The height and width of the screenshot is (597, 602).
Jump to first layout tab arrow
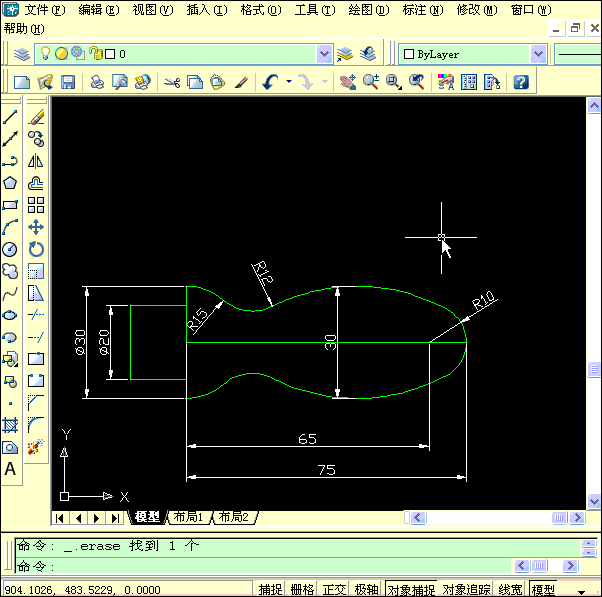coord(60,518)
